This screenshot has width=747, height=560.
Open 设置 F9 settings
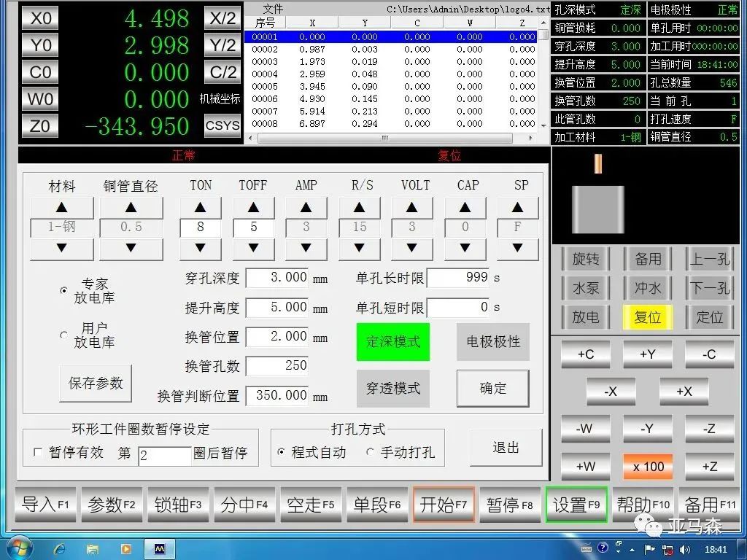click(x=576, y=505)
